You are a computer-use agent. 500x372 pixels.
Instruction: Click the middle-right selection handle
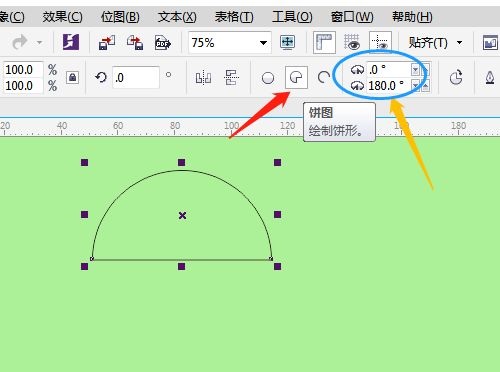277,214
